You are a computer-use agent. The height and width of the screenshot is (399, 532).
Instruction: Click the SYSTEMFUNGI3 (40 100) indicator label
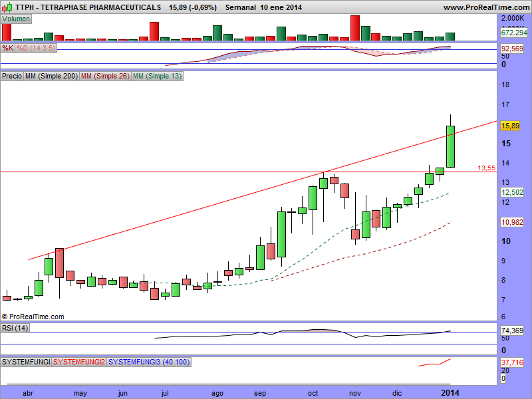coord(149,362)
